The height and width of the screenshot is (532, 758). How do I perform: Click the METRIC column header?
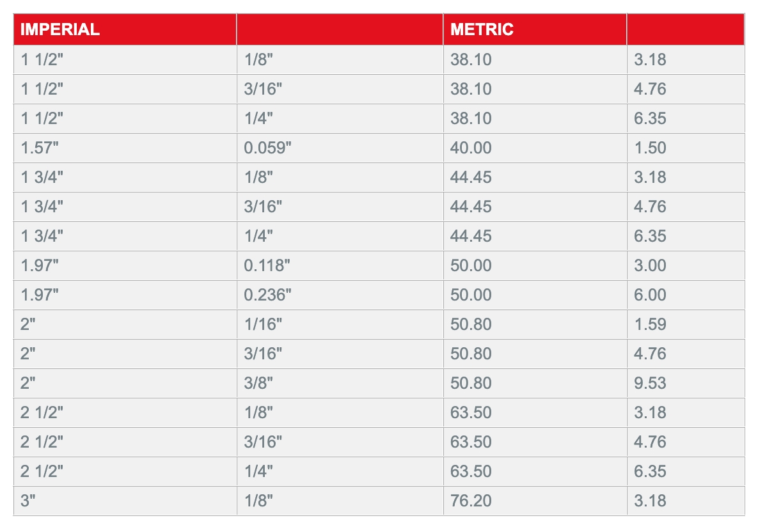535,29
